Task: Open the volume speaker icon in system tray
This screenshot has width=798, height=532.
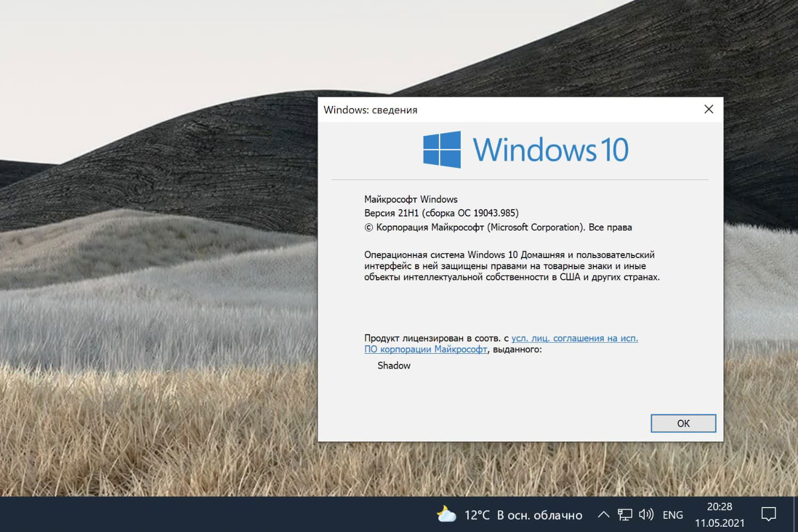Action: [645, 514]
